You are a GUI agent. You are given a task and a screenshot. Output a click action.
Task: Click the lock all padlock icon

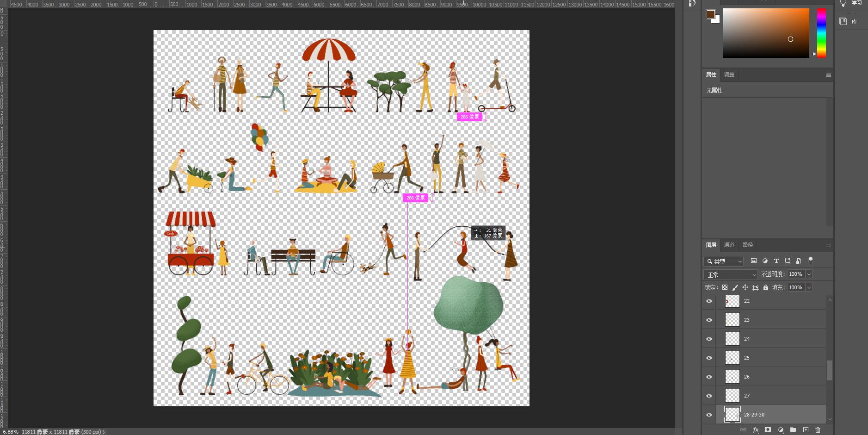[766, 287]
